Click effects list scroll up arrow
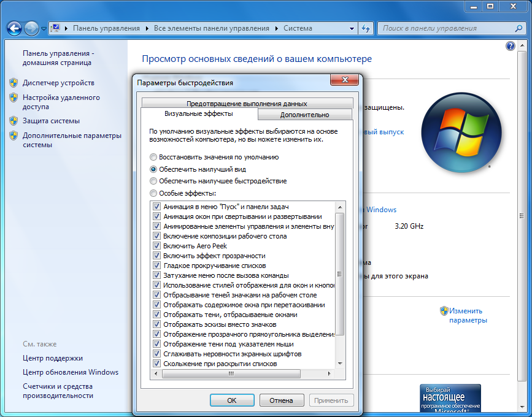The image size is (532, 417). point(340,207)
